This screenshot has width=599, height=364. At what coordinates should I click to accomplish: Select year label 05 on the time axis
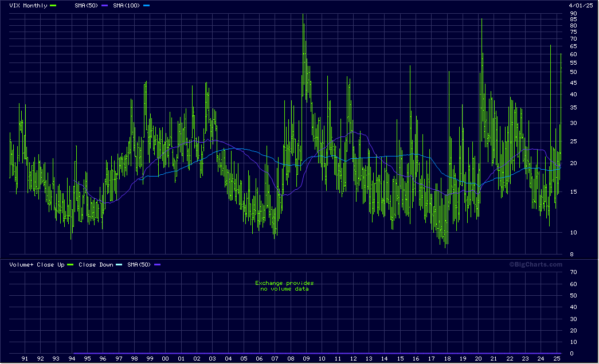[244, 358]
